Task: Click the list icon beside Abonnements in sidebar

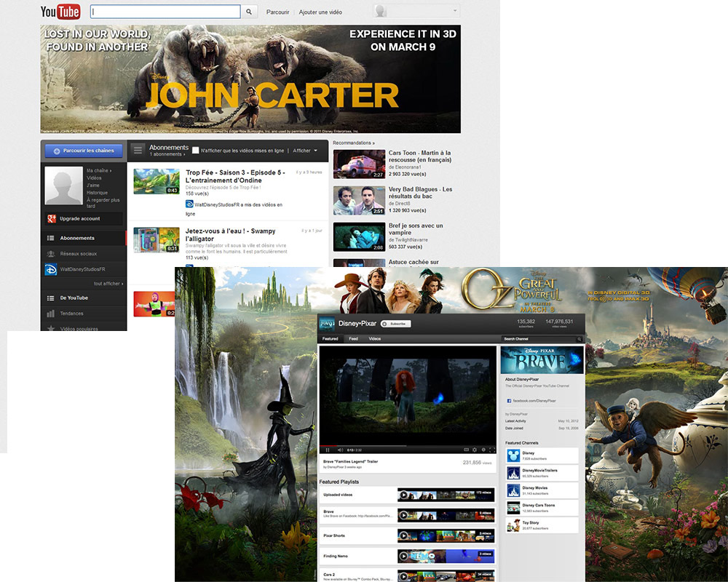Action: (51, 238)
